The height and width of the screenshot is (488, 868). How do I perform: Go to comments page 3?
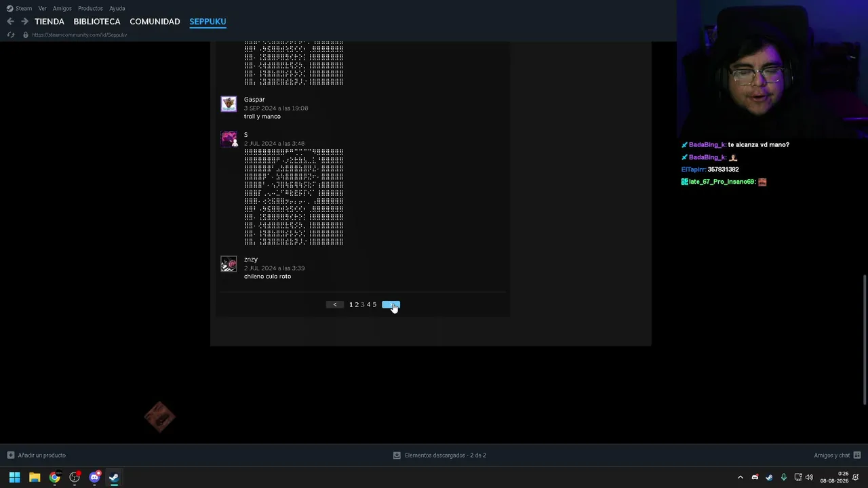[x=363, y=305]
